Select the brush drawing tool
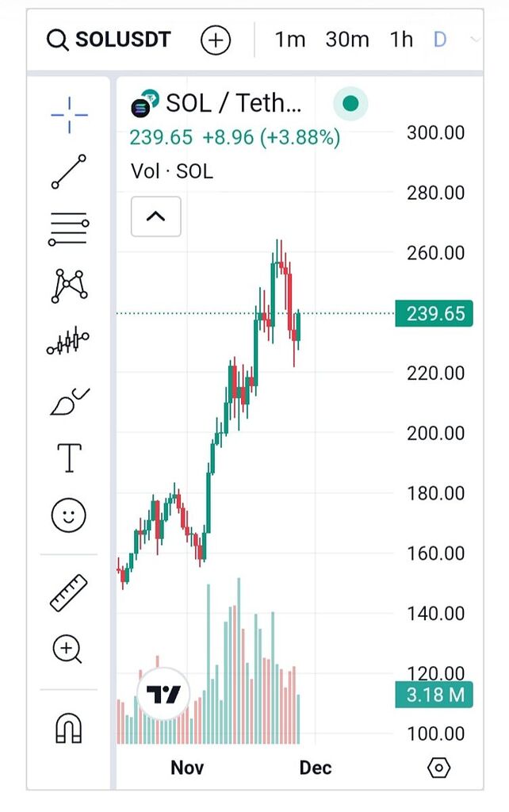 click(69, 400)
